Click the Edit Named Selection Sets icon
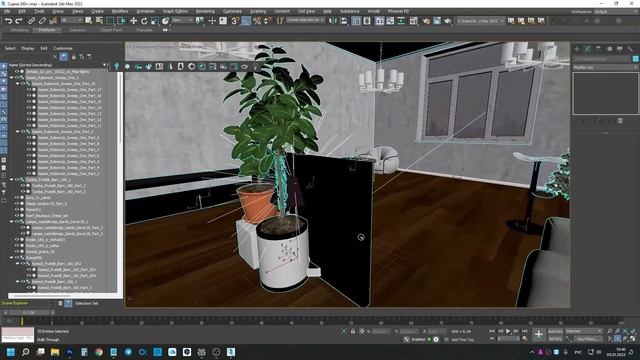Viewport: 640px width, 360px height. pyautogui.click(x=280, y=20)
